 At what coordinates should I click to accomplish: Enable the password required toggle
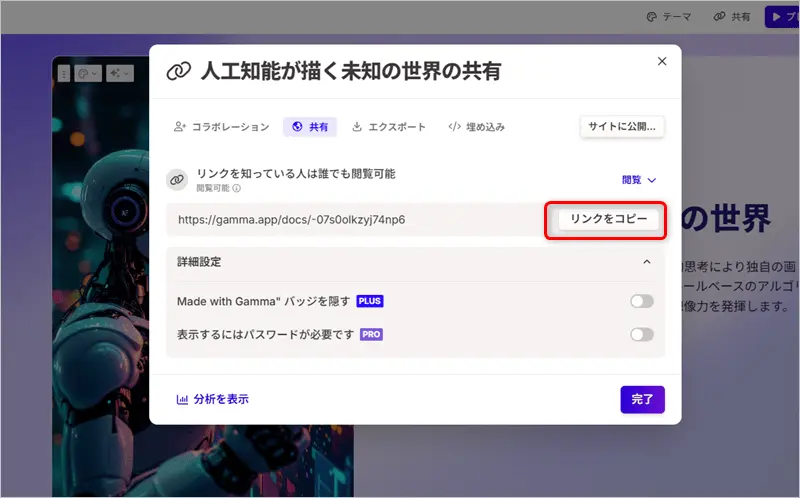pos(641,334)
